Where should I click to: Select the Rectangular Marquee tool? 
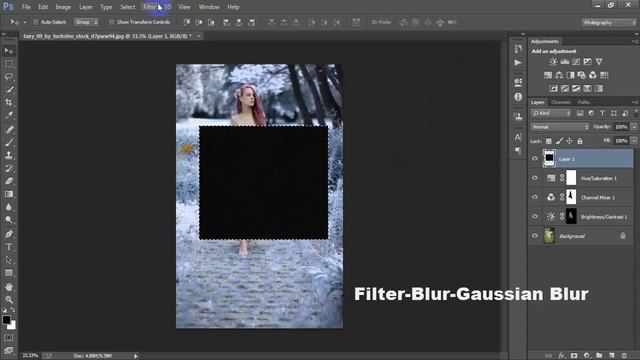point(9,64)
